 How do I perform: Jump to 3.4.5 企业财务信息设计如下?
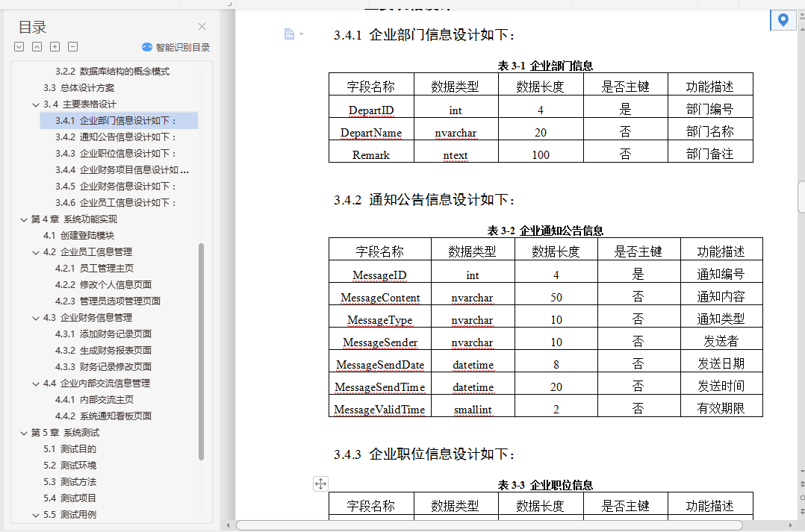(x=116, y=187)
